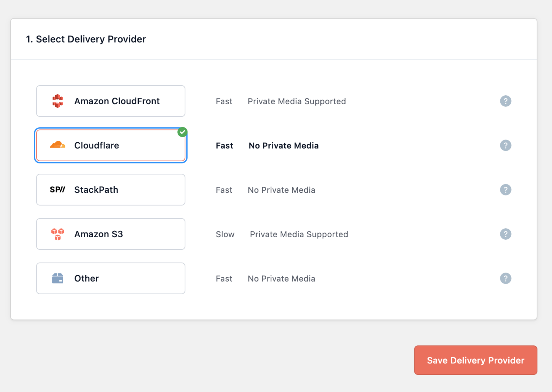Save the selected delivery provider

[476, 360]
